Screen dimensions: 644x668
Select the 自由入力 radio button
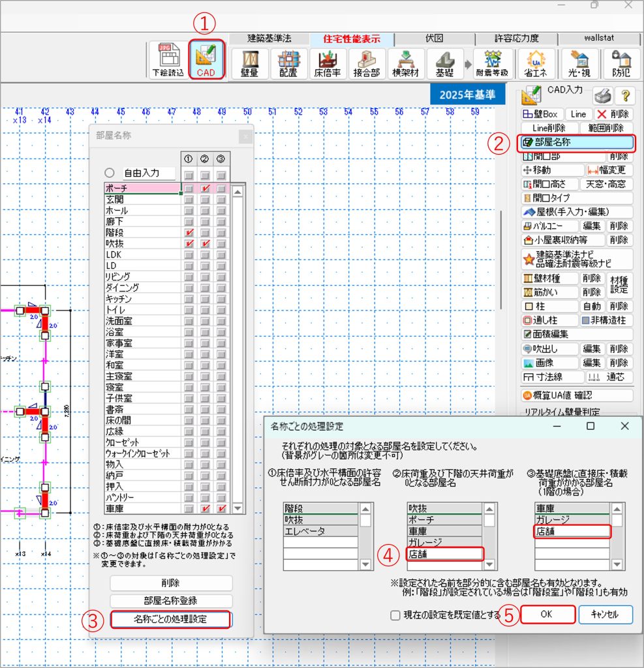[110, 174]
